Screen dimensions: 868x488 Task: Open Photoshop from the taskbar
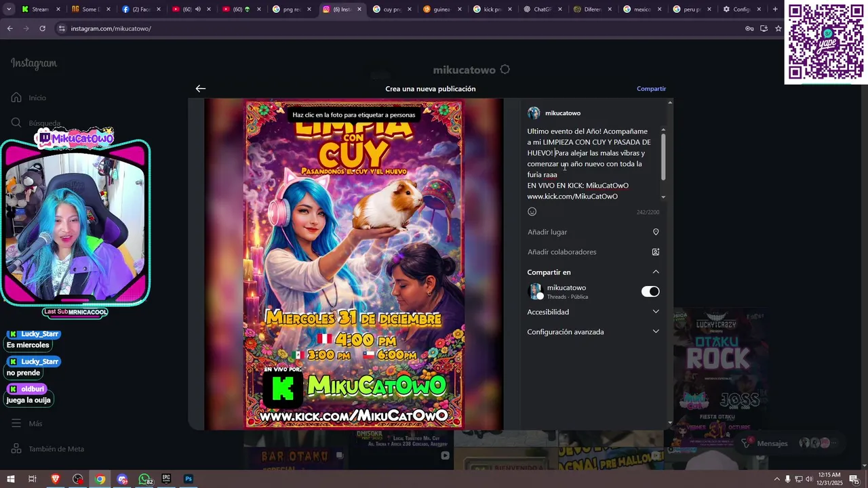click(x=189, y=479)
